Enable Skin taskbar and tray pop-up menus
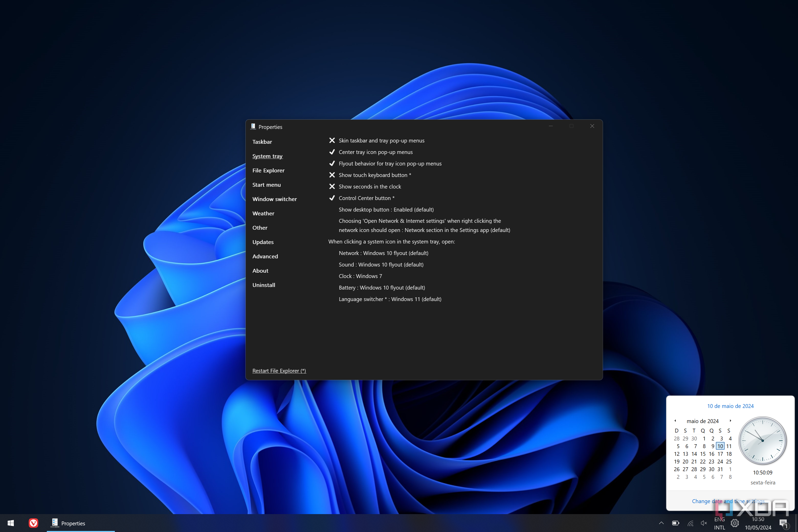 click(x=381, y=140)
